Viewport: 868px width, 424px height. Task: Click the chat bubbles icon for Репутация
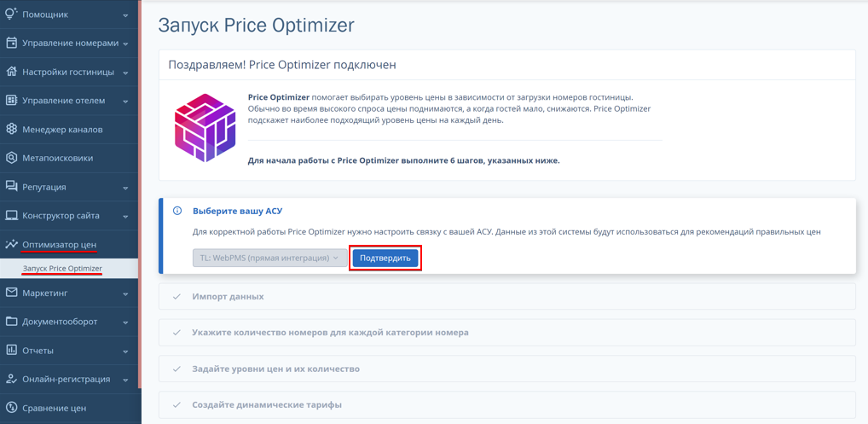pyautogui.click(x=11, y=187)
